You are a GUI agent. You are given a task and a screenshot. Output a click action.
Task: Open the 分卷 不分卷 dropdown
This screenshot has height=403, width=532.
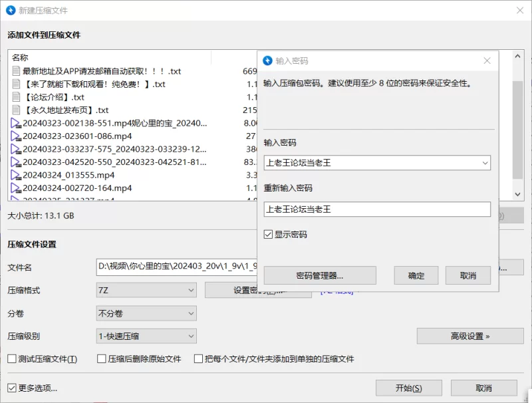(x=146, y=313)
